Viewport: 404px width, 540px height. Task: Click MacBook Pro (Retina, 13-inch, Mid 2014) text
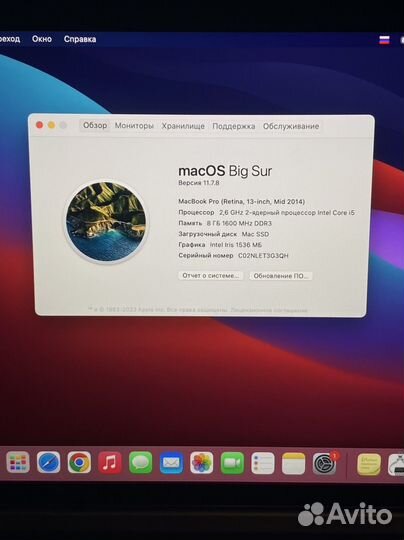tap(241, 201)
